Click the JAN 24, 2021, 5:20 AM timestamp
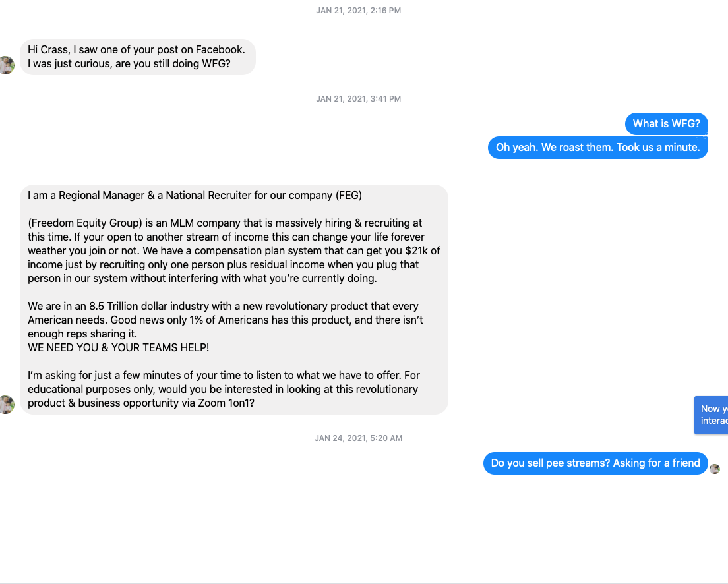This screenshot has width=728, height=584. [x=358, y=438]
